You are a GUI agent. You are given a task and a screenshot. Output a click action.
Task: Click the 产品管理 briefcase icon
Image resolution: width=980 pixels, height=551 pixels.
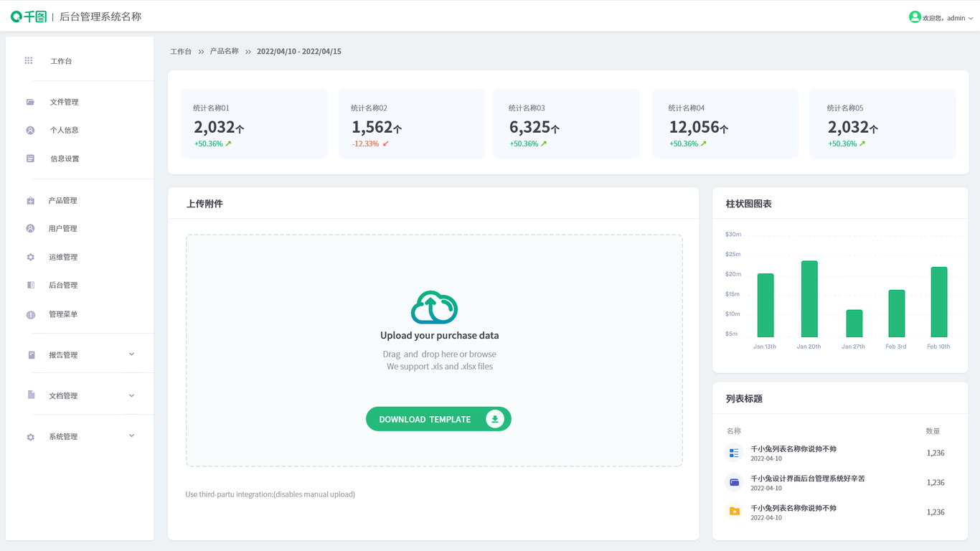pyautogui.click(x=30, y=201)
